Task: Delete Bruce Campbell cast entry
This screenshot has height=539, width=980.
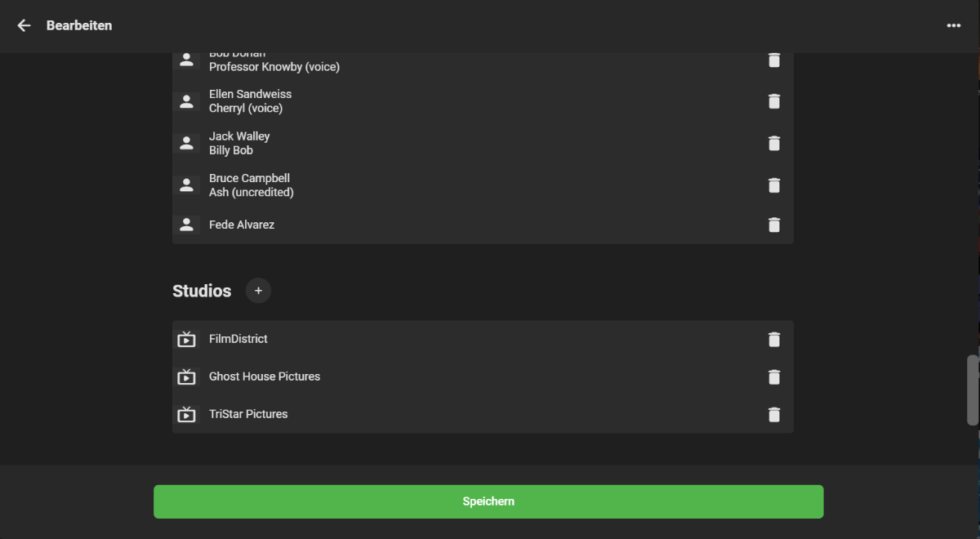Action: pos(773,185)
